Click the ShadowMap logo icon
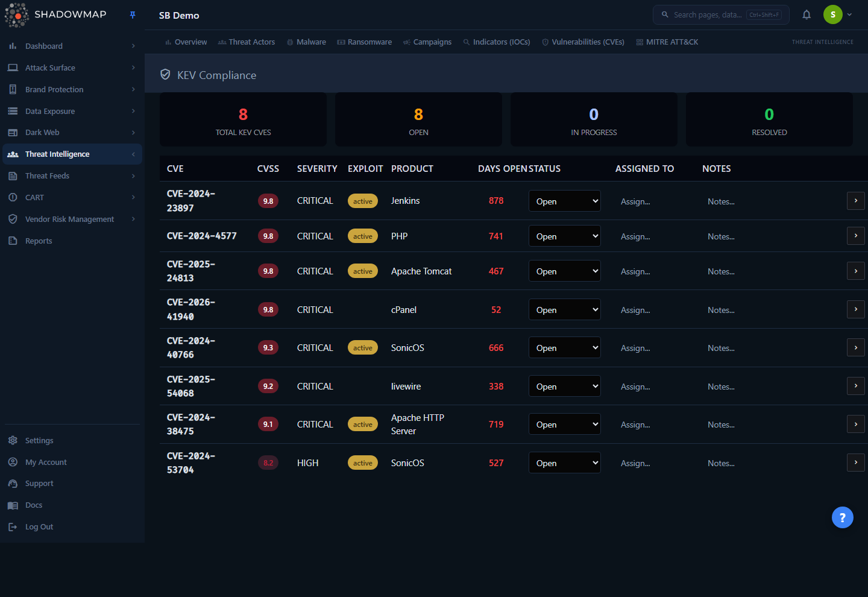Image resolution: width=868 pixels, height=597 pixels. click(16, 15)
